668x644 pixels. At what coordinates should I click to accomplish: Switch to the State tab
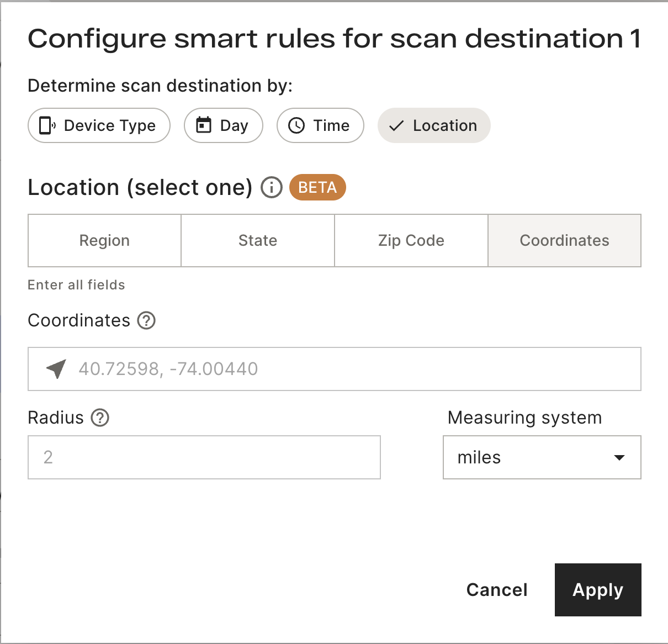click(x=258, y=240)
